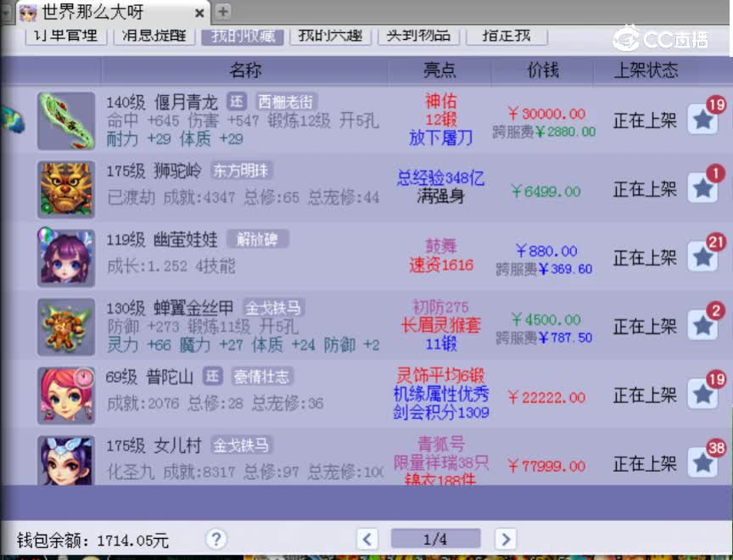Toggle favorite star for 狮驼岭
Viewport: 733px width, 560px height.
702,188
